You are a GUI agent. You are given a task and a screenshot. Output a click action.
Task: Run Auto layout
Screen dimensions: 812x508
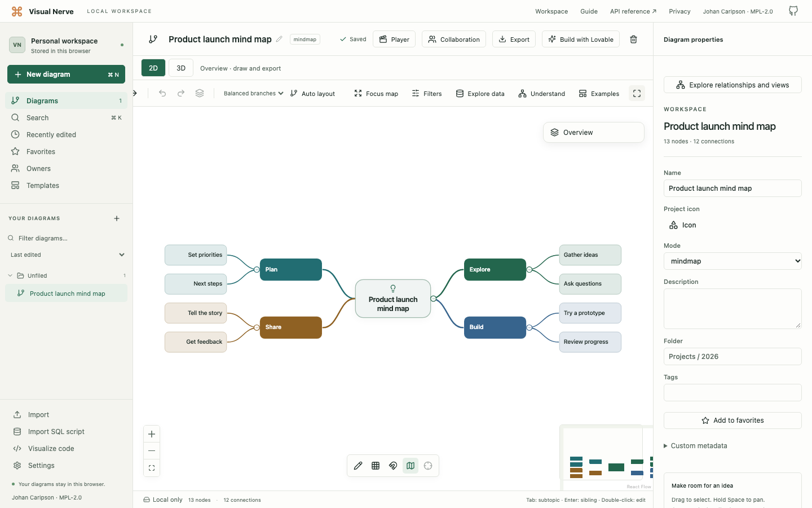tap(313, 94)
